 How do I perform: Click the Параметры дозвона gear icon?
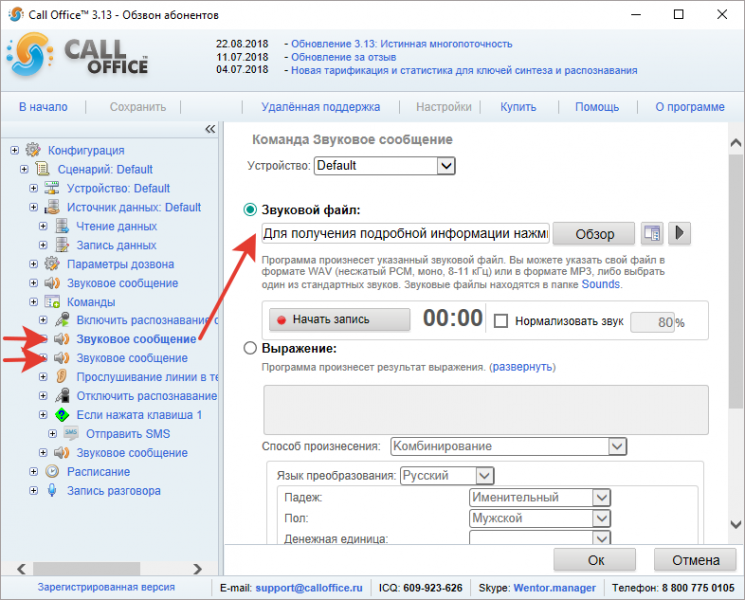point(52,263)
